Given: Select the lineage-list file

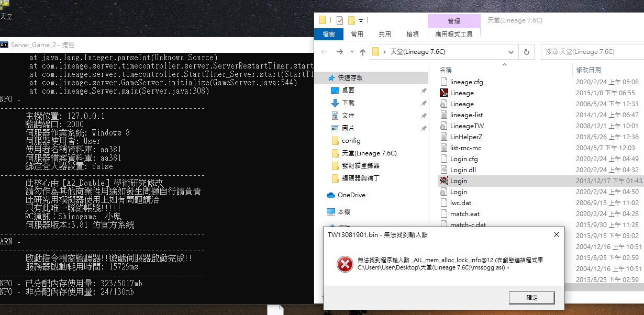Looking at the screenshot, I should click(466, 115).
